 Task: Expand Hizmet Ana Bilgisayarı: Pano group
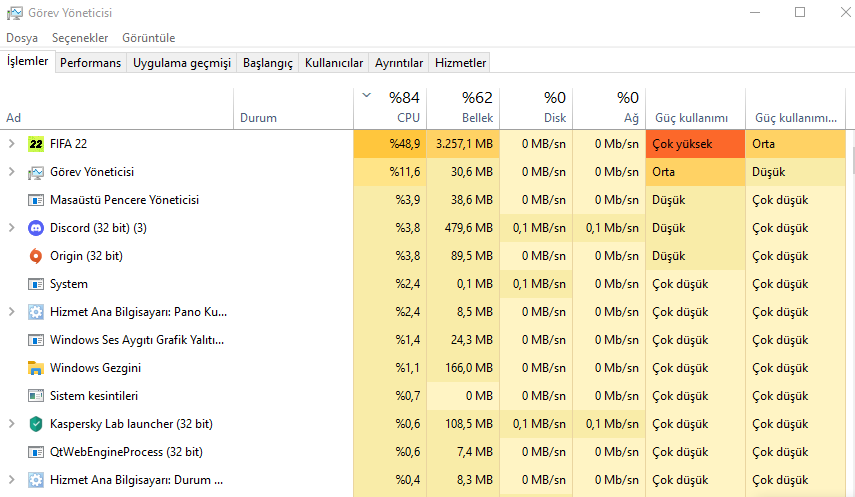[11, 312]
